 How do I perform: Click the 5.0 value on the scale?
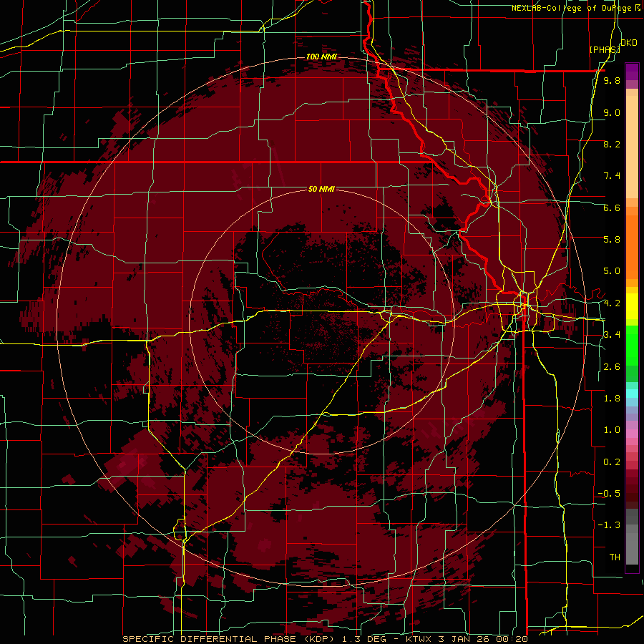612,271
